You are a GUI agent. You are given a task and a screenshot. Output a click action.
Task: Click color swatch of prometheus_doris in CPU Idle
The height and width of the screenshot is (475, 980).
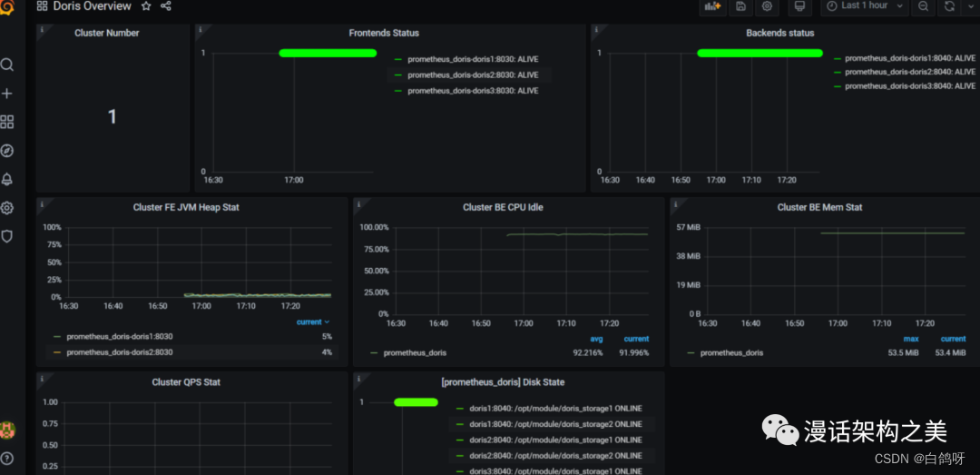pos(375,353)
